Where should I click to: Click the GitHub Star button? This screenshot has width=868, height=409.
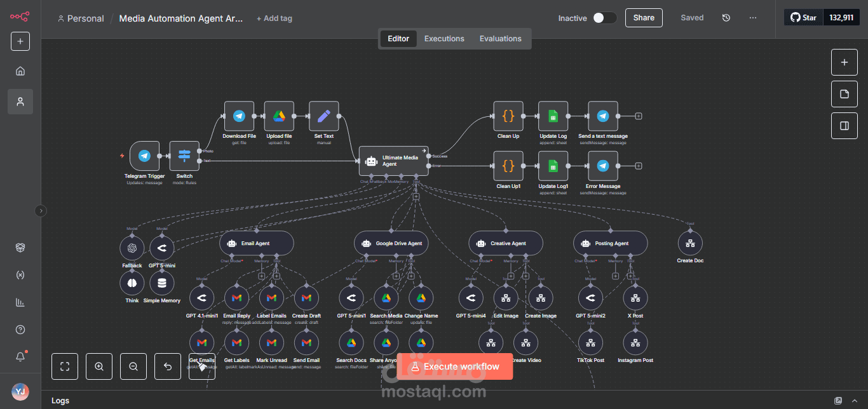click(803, 18)
